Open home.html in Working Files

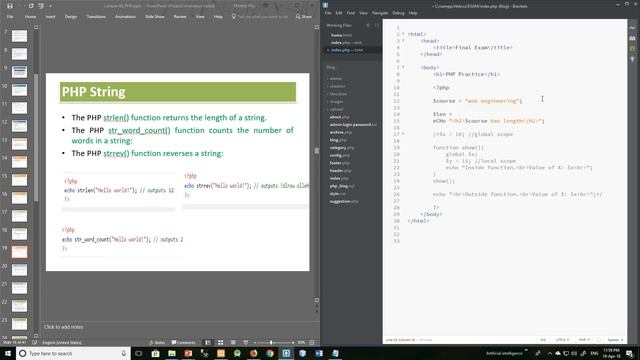[x=342, y=35]
